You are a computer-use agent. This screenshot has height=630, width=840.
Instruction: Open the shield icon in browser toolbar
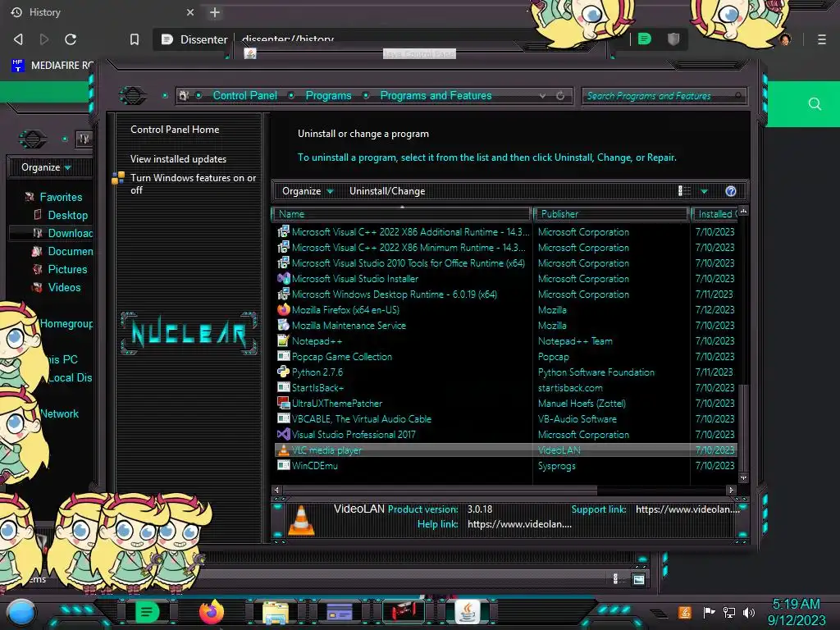coord(673,39)
